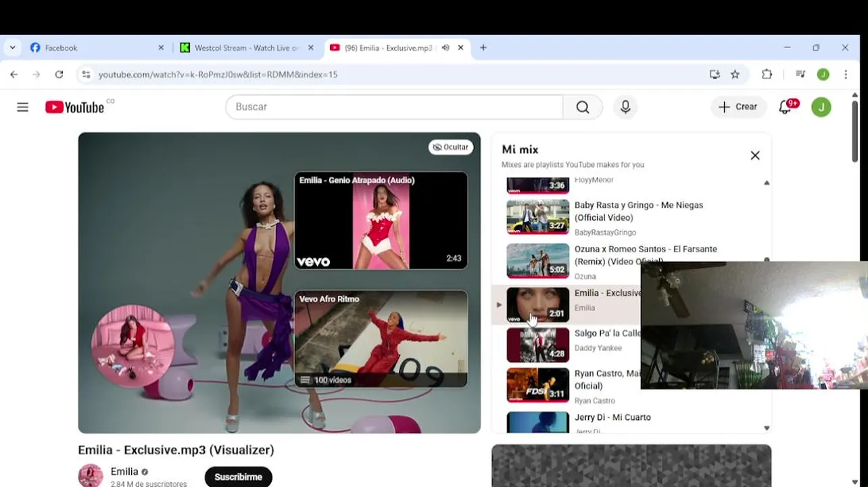Open the Chrome profile avatar
This screenshot has height=487, width=868.
point(823,74)
